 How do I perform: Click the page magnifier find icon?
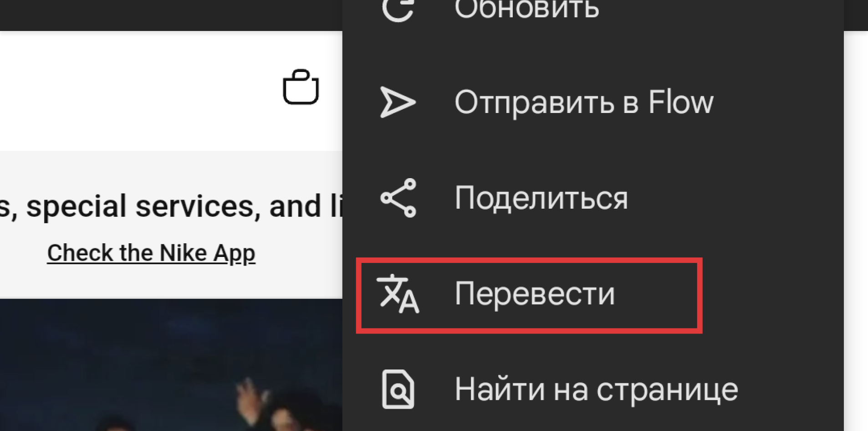[398, 389]
